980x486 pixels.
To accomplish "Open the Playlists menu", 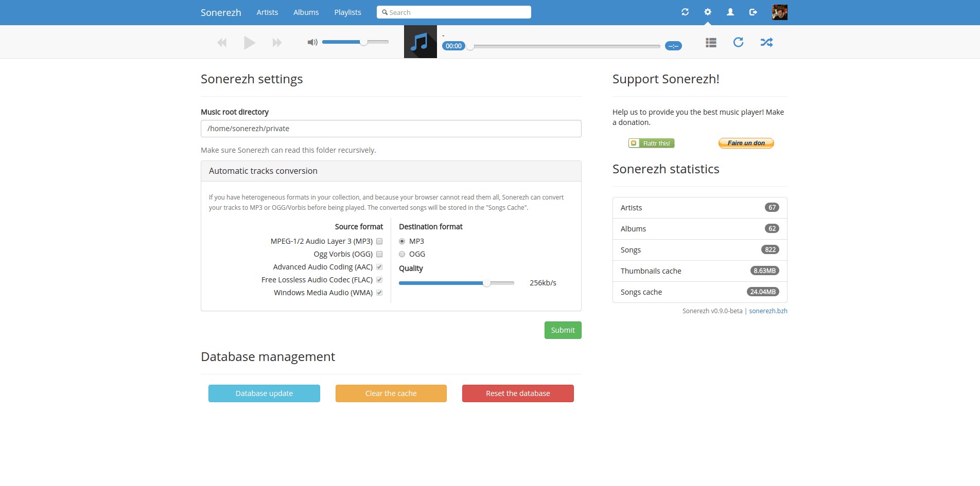I will 347,12.
